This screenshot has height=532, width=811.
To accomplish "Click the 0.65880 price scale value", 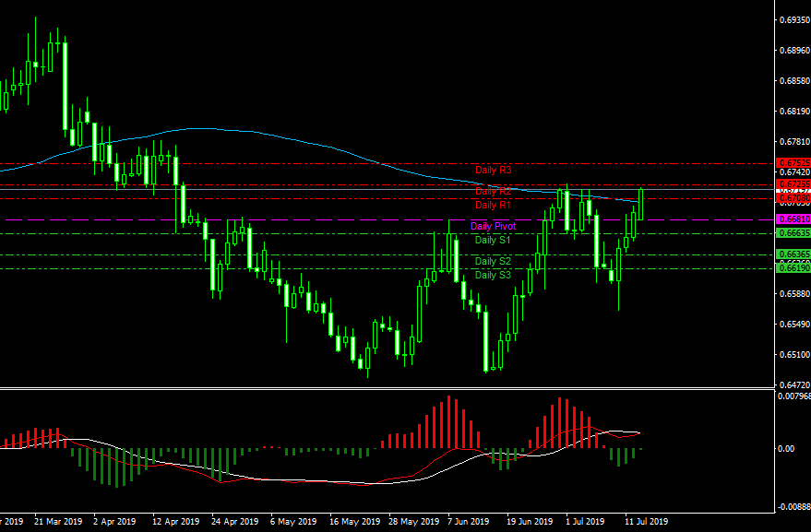I will point(794,293).
